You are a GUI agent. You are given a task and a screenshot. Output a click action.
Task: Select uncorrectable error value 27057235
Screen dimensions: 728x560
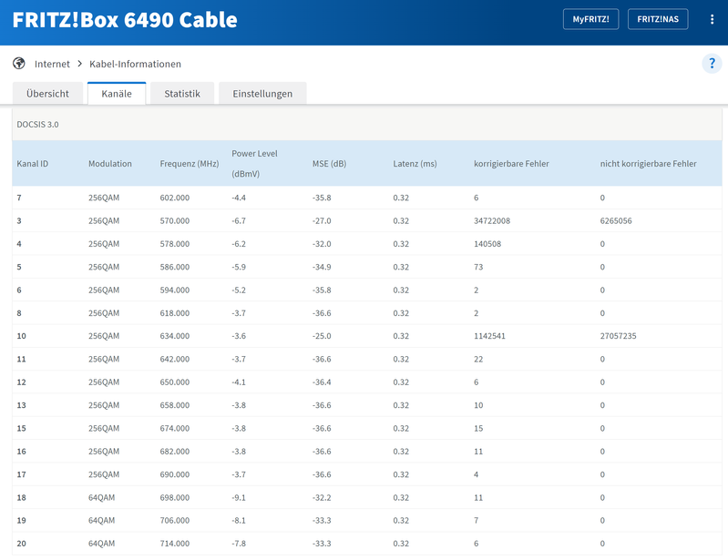click(x=618, y=336)
